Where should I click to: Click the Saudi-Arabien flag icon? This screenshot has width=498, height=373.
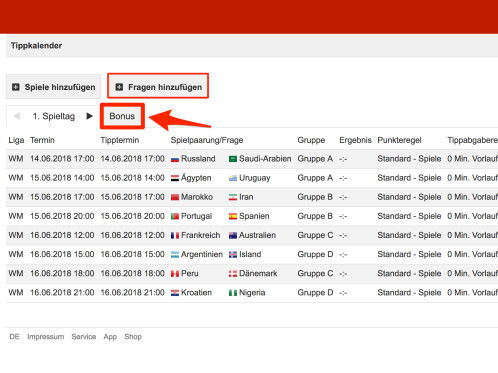coord(233,159)
